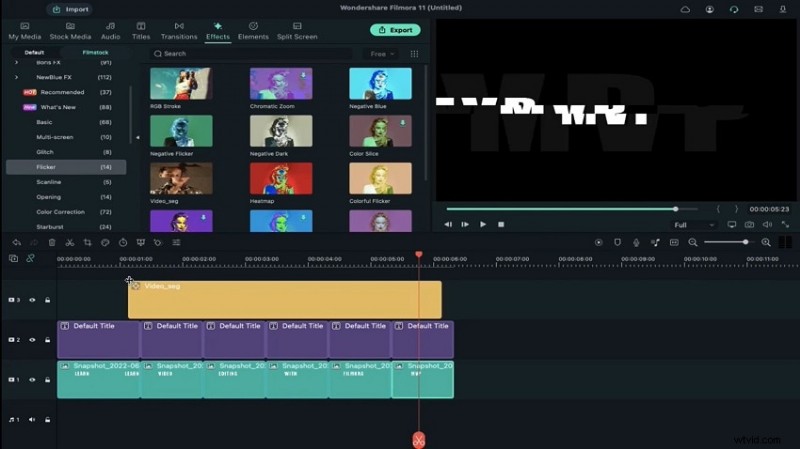This screenshot has height=449, width=800.
Task: Select the crop tool icon
Action: (x=88, y=243)
